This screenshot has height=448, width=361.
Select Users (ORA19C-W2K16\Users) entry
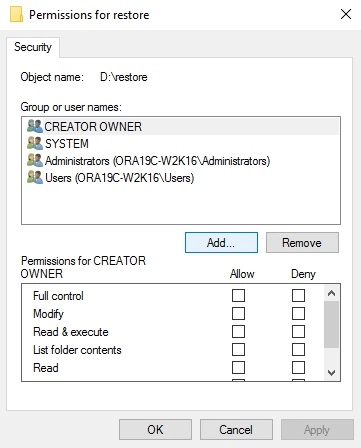coord(181,178)
